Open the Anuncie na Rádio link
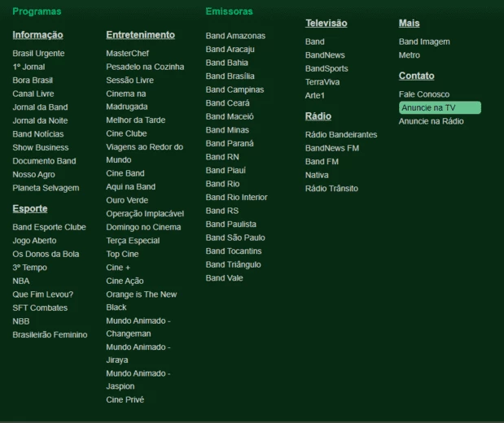The image size is (504, 423). pyautogui.click(x=431, y=121)
